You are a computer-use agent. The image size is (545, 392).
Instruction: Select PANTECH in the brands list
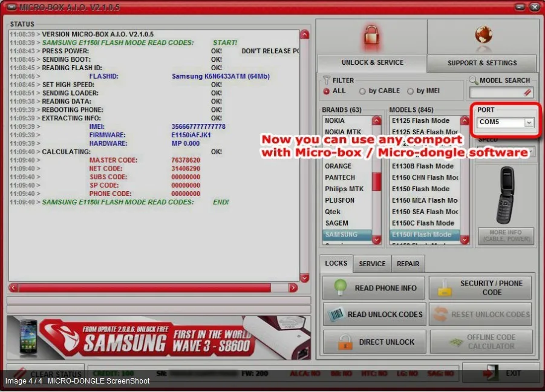[x=347, y=178]
